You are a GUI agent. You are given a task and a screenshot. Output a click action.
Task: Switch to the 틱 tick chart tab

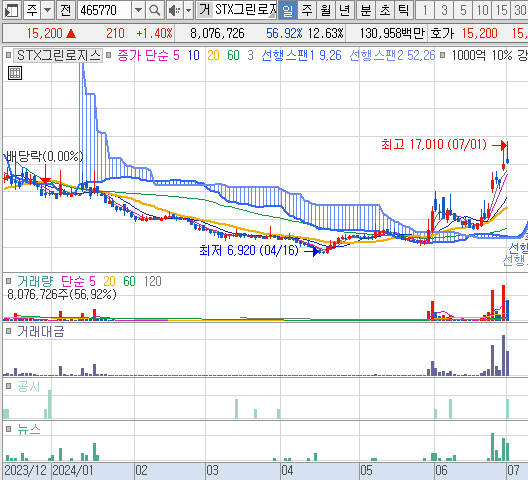403,10
